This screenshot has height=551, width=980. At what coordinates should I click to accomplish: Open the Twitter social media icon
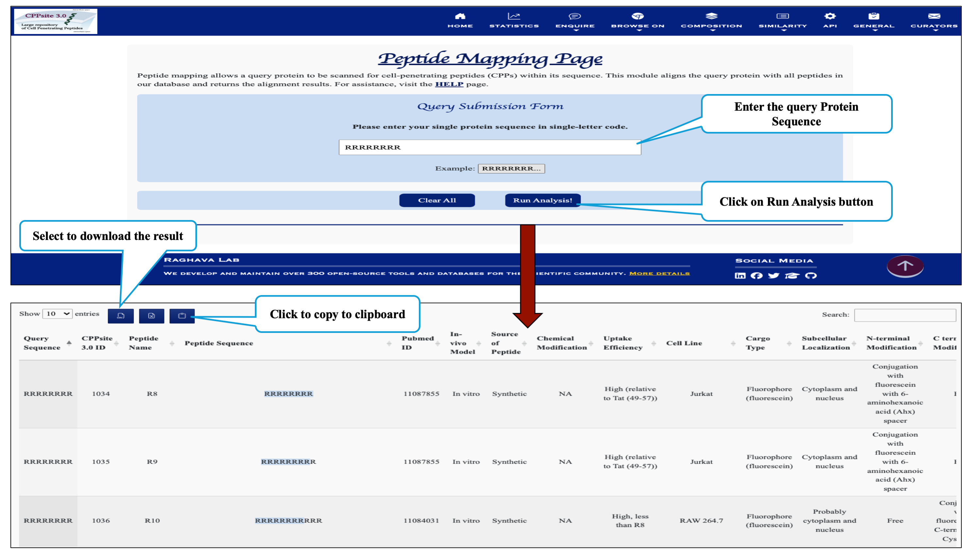(x=773, y=275)
